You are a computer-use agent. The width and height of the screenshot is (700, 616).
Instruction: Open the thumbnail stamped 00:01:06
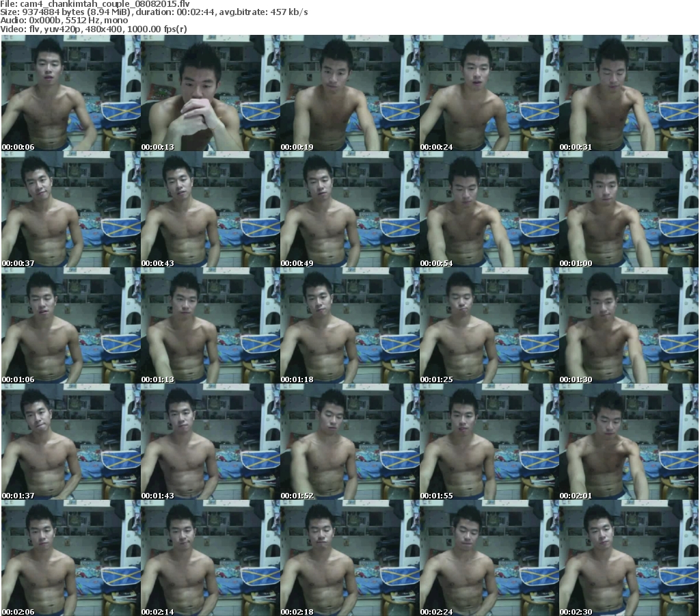[x=71, y=325]
